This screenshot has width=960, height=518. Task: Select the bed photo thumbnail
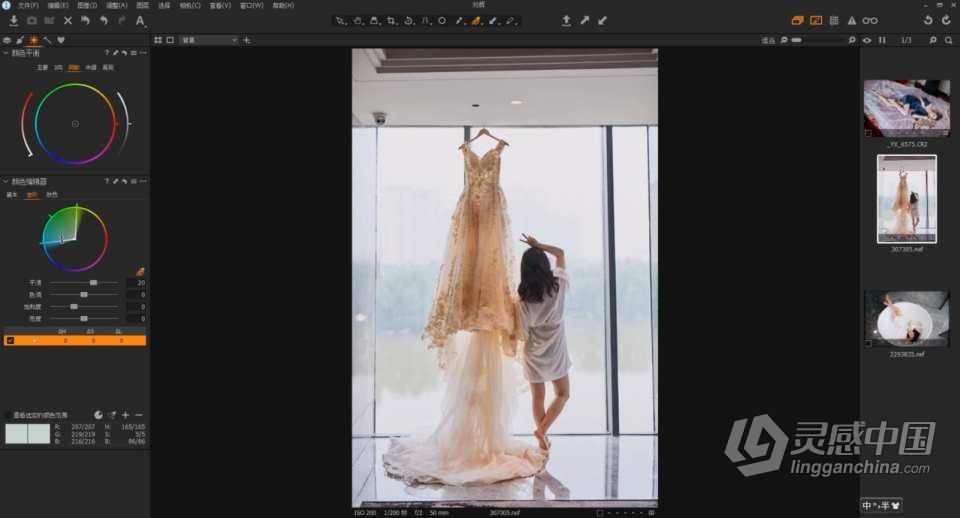(x=907, y=108)
